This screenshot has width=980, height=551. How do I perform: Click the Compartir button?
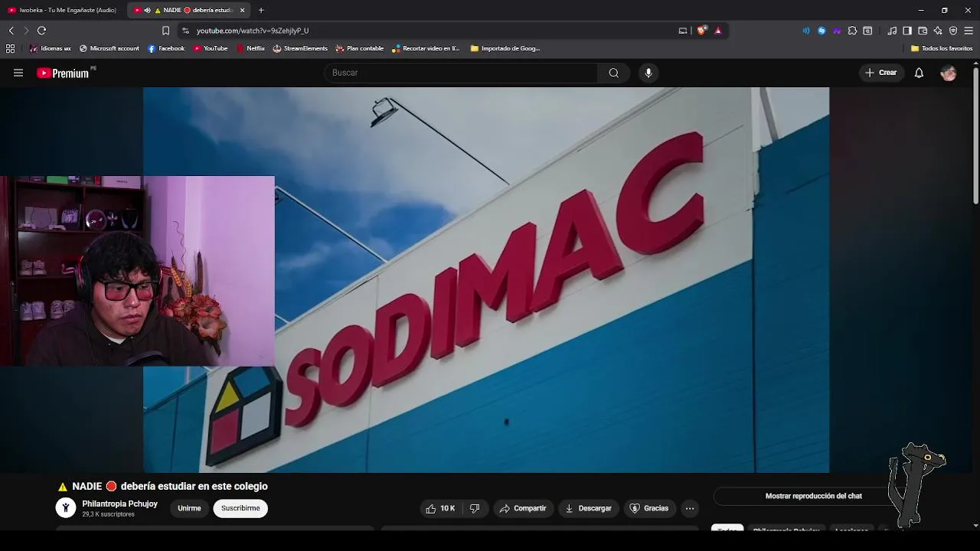point(523,508)
